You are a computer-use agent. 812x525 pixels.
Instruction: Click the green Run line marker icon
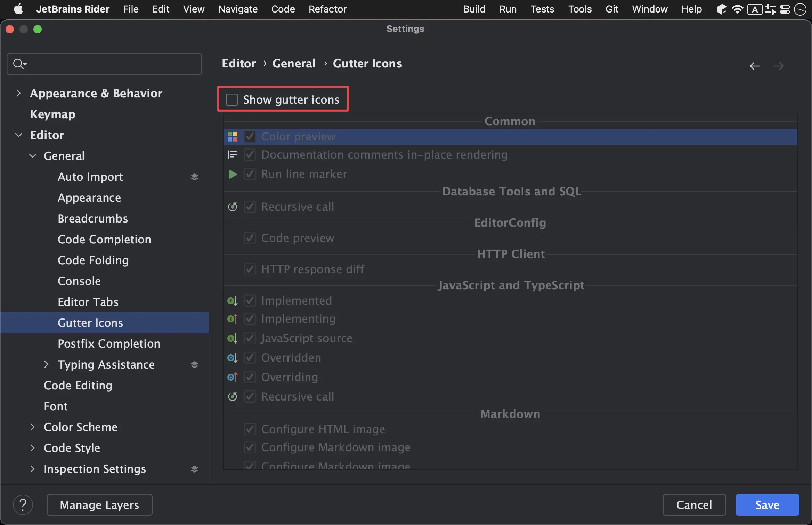click(x=233, y=174)
